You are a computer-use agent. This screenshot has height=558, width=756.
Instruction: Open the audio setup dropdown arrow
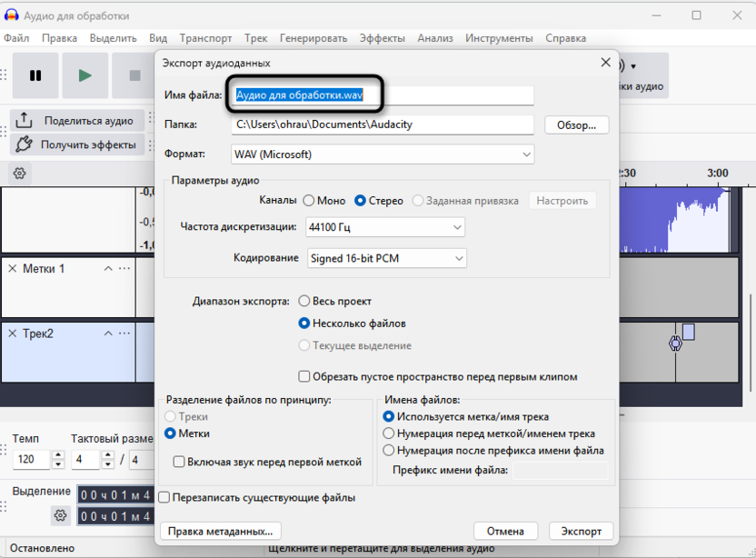coord(633,66)
